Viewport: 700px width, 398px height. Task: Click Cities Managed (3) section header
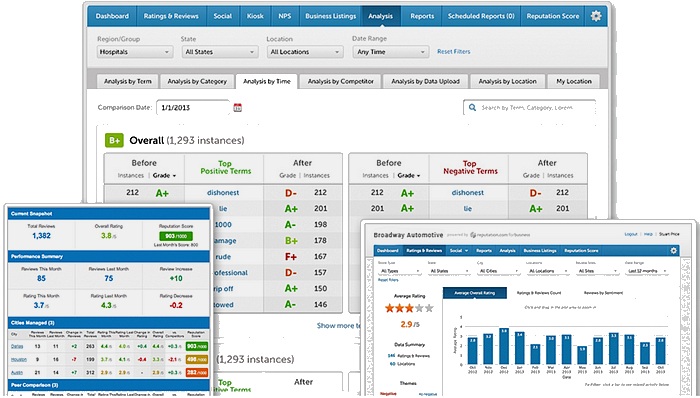click(x=109, y=323)
